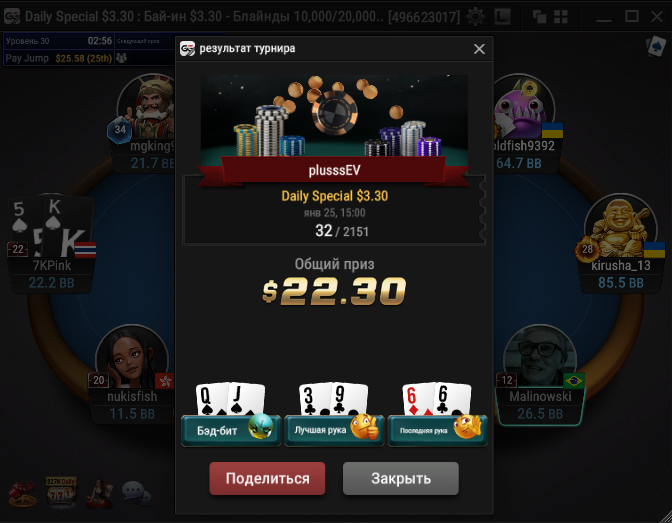This screenshot has height=523, width=672.
Task: Close the результат турнира dialog with X
Action: point(479,49)
